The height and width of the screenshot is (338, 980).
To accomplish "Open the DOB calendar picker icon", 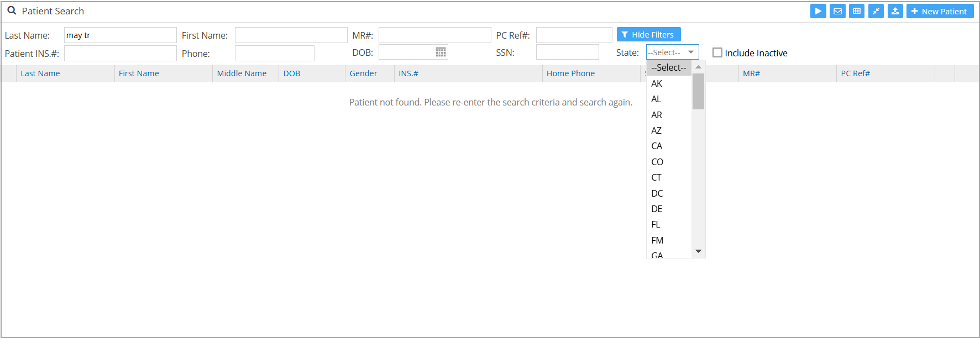I will click(441, 52).
